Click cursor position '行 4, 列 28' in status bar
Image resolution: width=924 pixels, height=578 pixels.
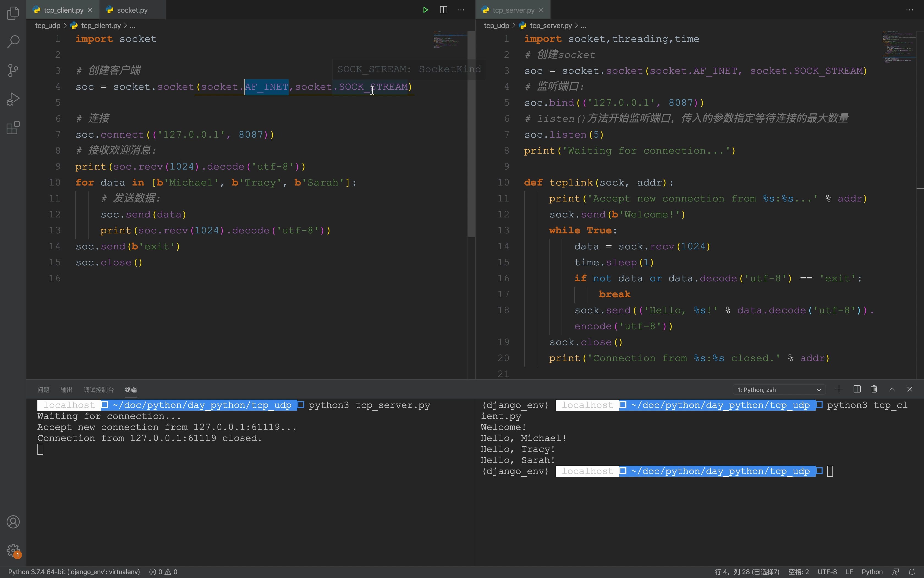746,572
